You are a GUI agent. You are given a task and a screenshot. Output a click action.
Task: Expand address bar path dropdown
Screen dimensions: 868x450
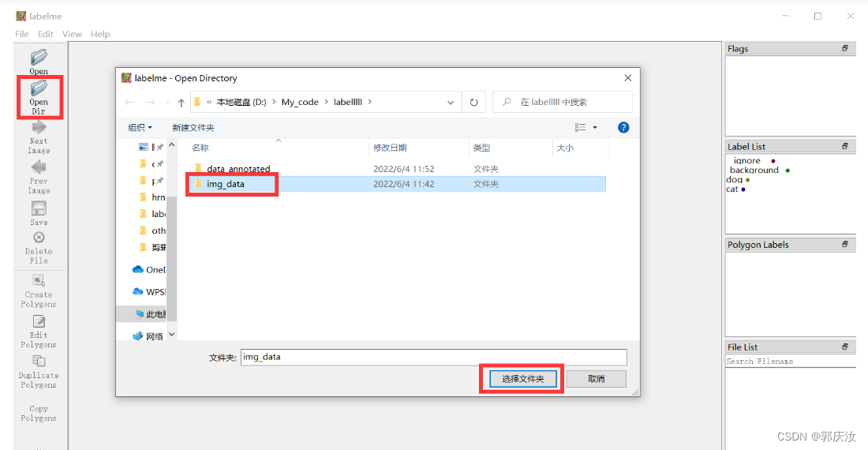click(x=451, y=103)
